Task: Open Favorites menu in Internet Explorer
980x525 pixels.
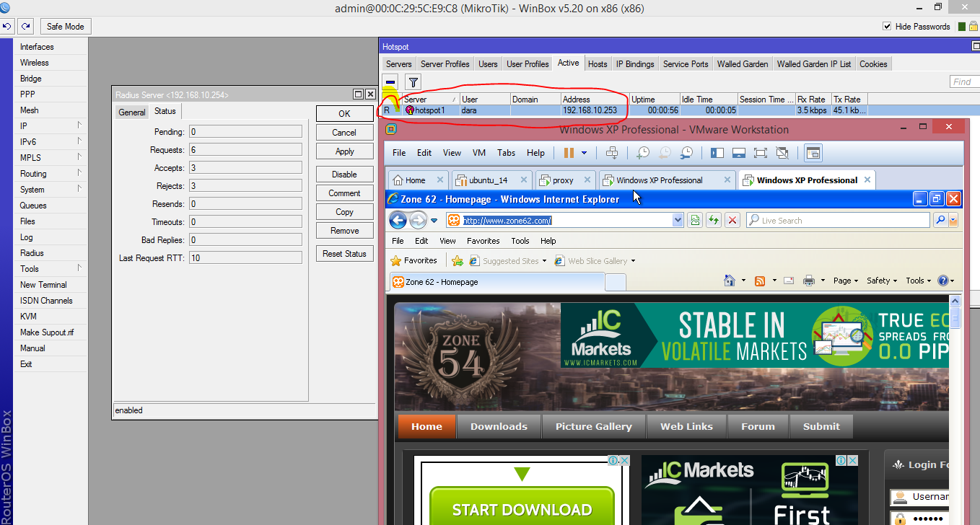Action: tap(483, 241)
